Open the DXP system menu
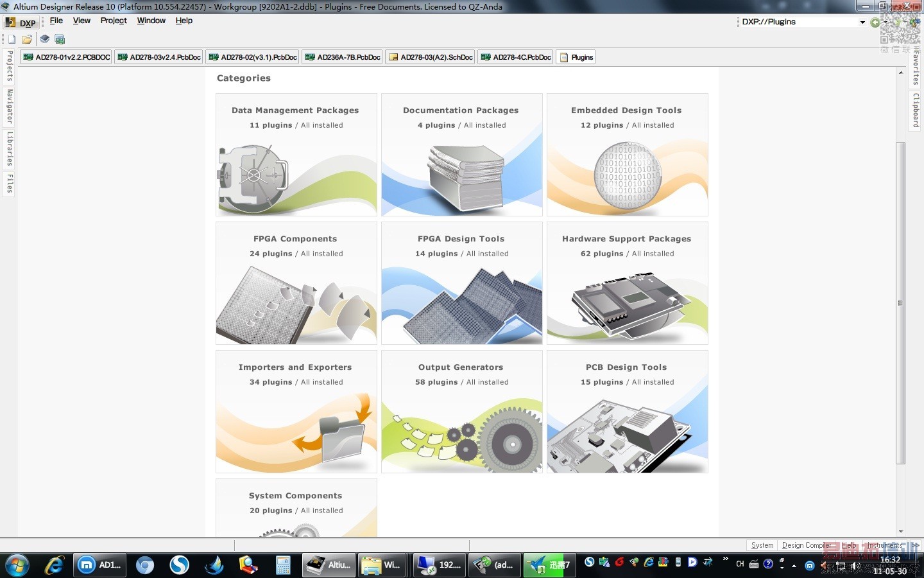 coord(20,22)
